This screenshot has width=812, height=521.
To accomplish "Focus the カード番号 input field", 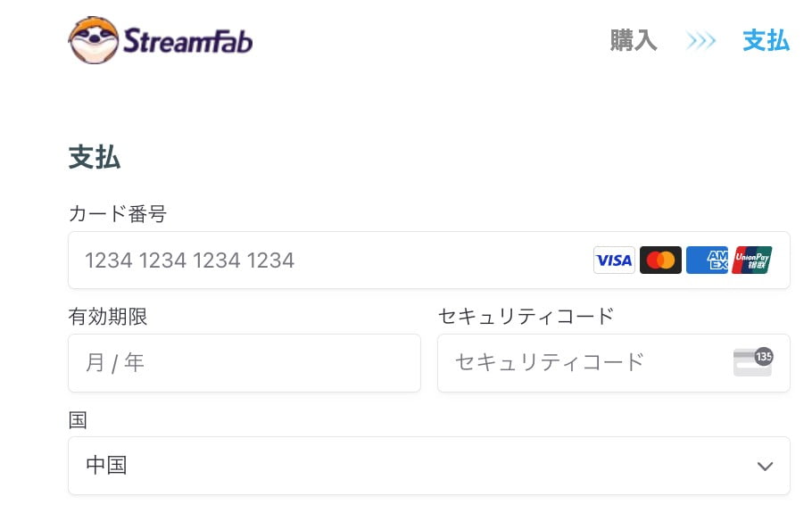I will (429, 260).
